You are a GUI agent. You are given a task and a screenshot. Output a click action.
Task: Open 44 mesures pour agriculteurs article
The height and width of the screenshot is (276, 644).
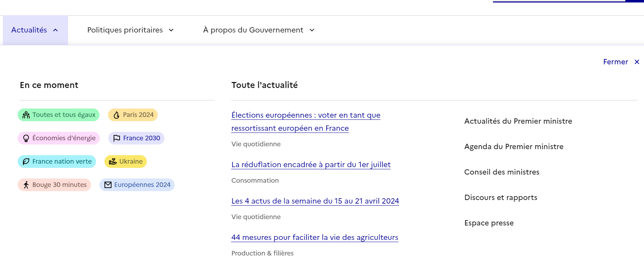point(315,237)
